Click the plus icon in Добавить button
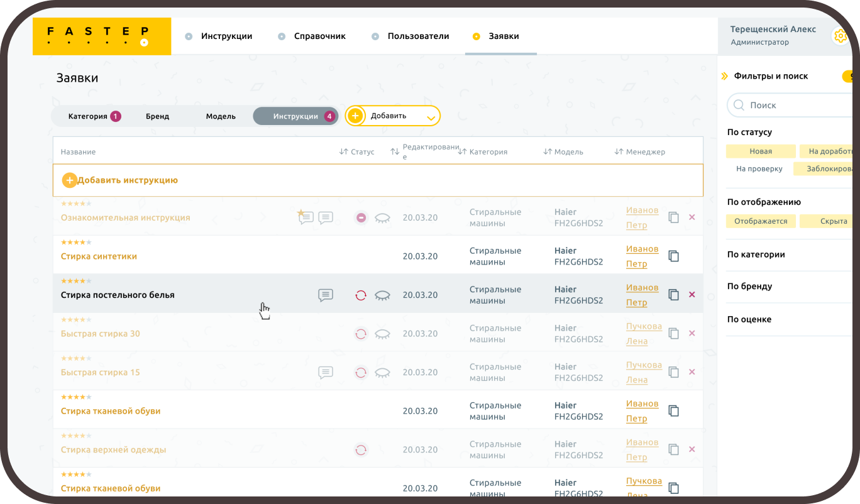Image resolution: width=860 pixels, height=504 pixels. click(x=355, y=116)
